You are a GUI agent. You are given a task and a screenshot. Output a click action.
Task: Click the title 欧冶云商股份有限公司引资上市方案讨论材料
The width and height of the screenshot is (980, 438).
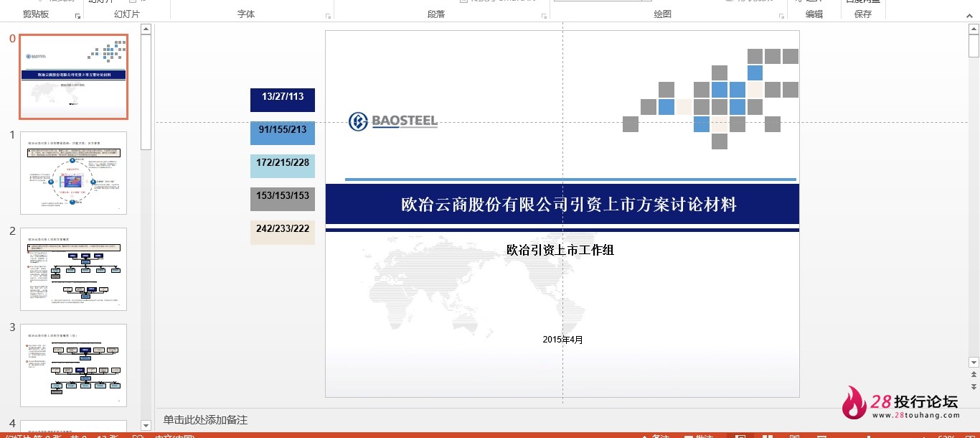(569, 205)
